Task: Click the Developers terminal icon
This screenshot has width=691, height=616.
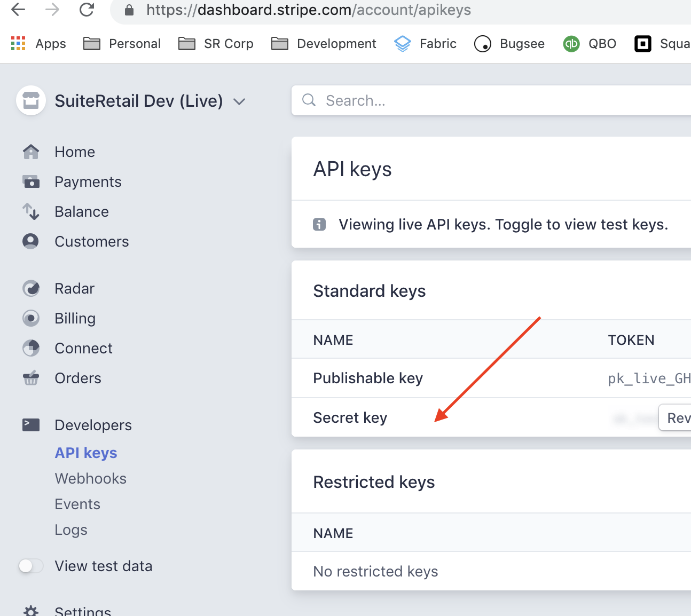Action: 31,425
